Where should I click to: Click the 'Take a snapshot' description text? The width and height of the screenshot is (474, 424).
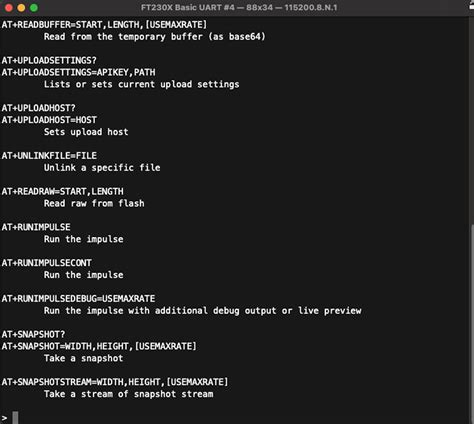click(x=83, y=358)
